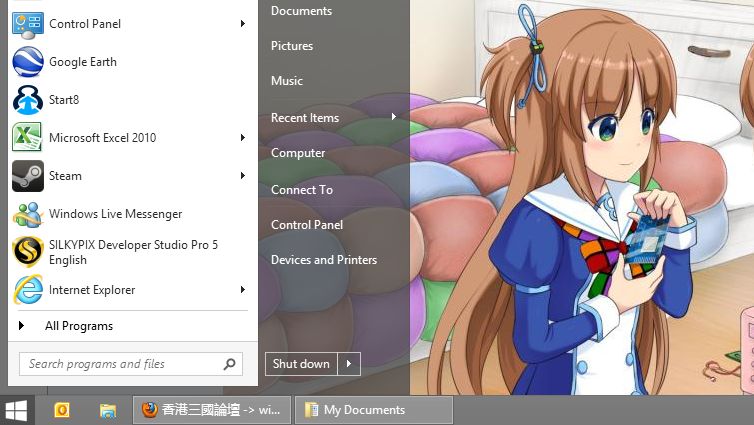Viewport: 754px width, 425px height.
Task: Switch to the My Documents taskbar window
Action: 374,410
